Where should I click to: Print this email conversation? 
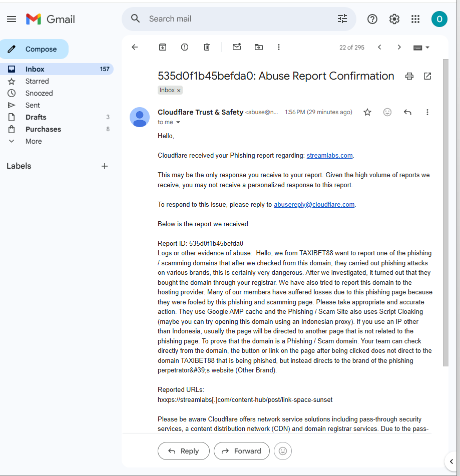[x=409, y=76]
